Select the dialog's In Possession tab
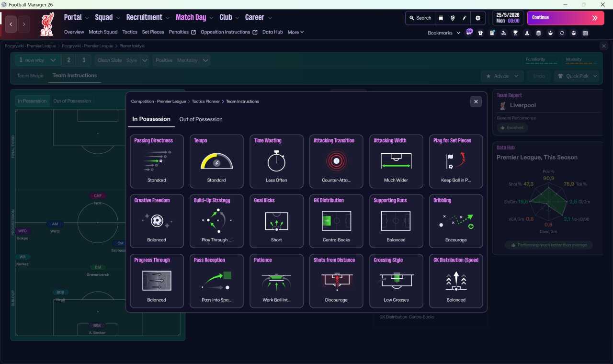Viewport: 613px width, 364px height. click(x=151, y=119)
